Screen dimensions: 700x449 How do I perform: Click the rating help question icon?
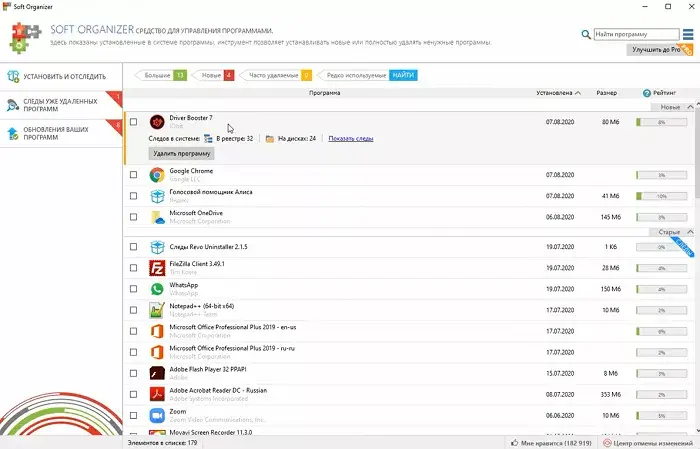tap(647, 93)
